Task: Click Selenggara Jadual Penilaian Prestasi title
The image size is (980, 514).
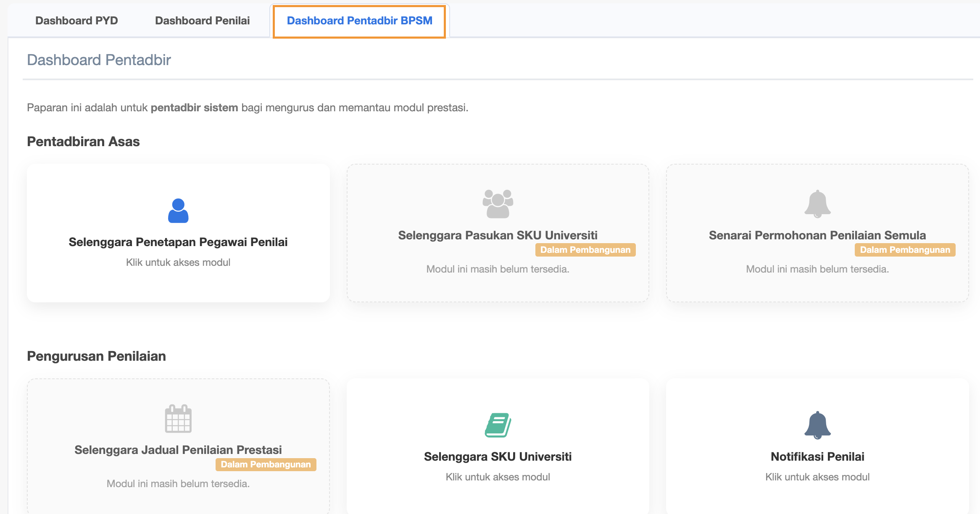Action: pyautogui.click(x=178, y=450)
